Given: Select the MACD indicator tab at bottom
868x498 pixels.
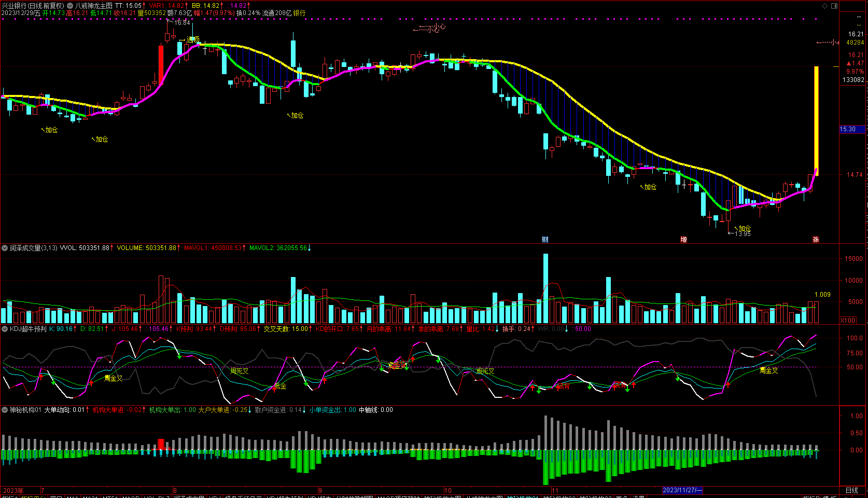Looking at the screenshot, I should tap(131, 496).
